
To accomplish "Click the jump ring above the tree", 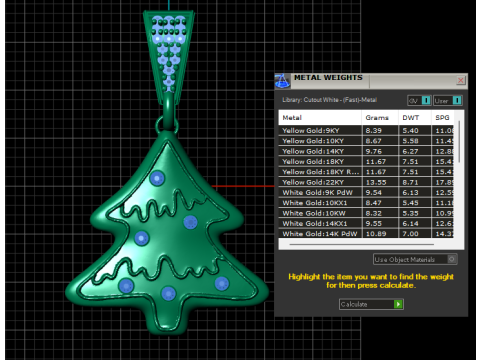I will (x=167, y=124).
